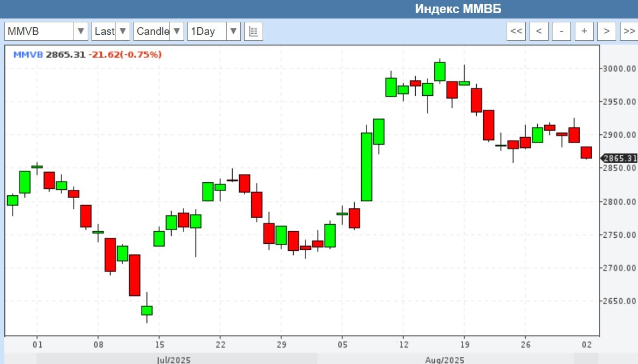Click the 08 date label on time axis
Viewport: 638px width, 364px height.
pyautogui.click(x=99, y=344)
